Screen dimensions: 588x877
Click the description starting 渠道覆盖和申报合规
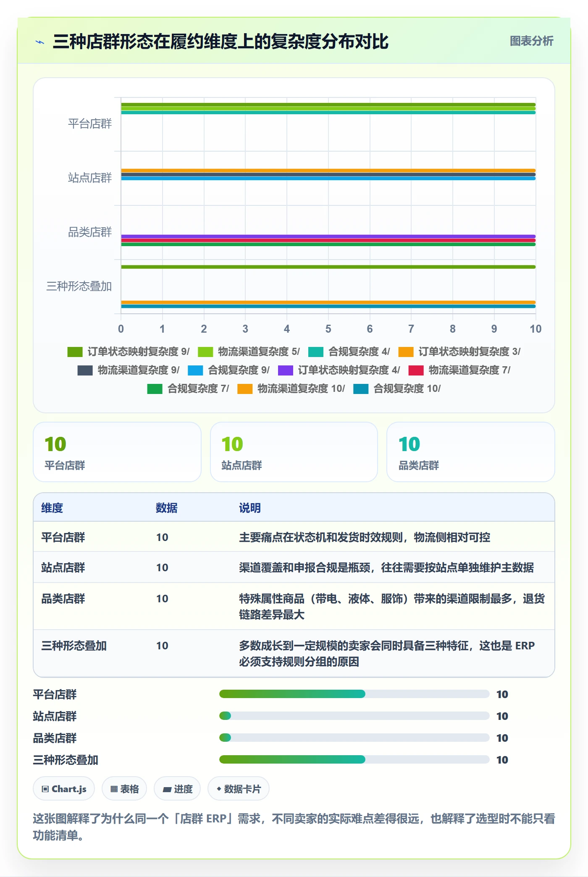point(386,567)
